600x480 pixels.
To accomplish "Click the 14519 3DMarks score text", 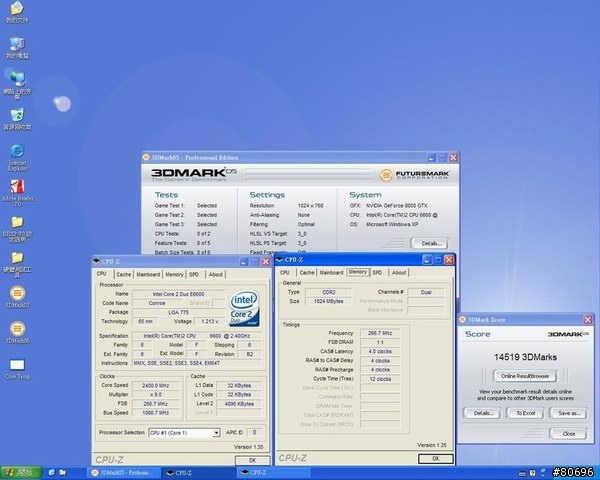I will [525, 357].
